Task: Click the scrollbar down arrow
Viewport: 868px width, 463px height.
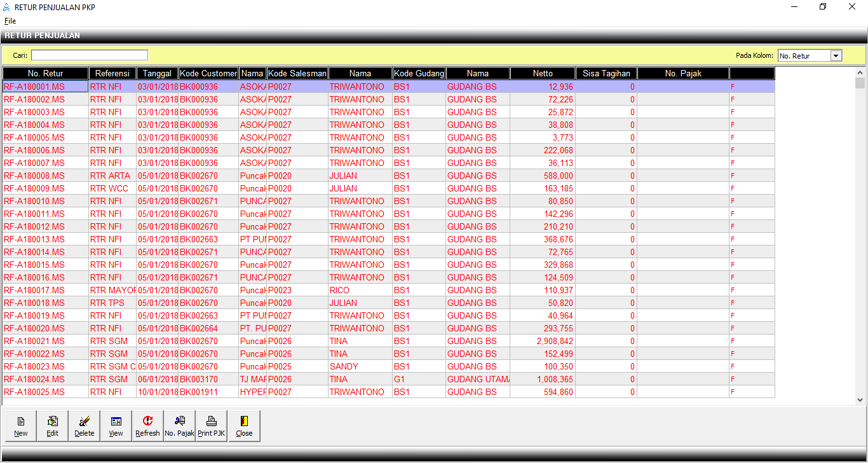Action: (860, 400)
